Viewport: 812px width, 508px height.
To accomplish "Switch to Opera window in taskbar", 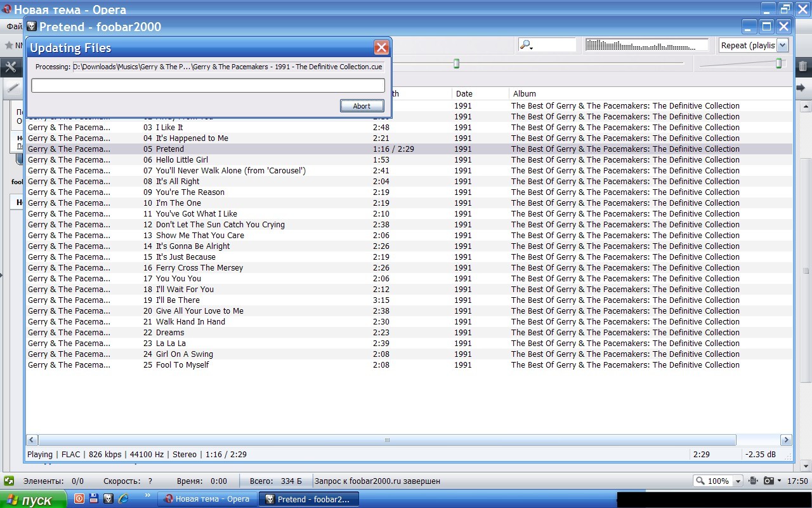I will pos(207,499).
